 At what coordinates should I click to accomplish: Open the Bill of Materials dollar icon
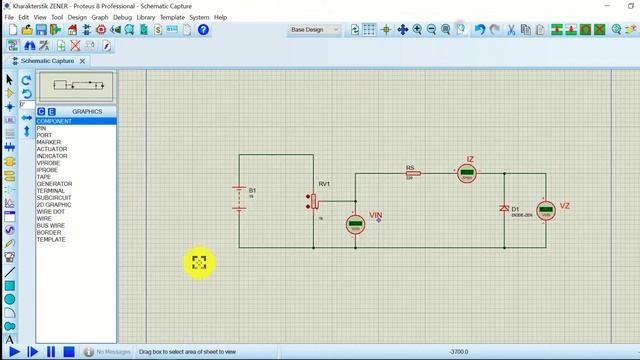[158, 30]
